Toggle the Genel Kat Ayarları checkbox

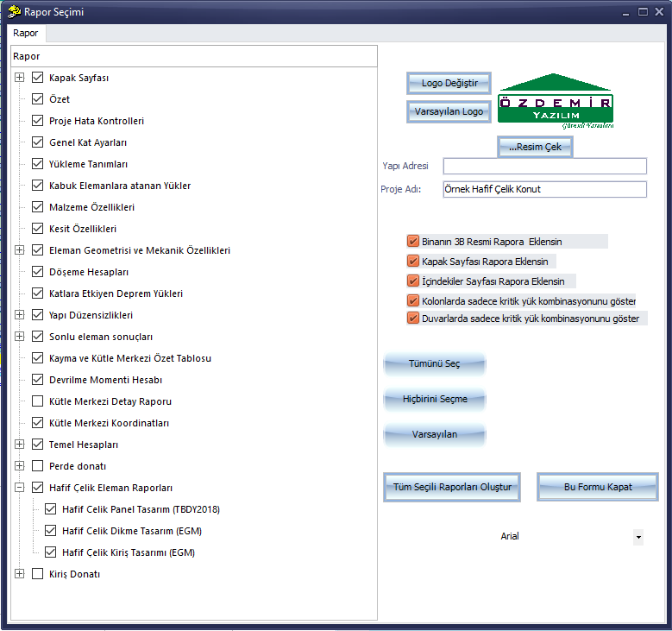tap(38, 142)
